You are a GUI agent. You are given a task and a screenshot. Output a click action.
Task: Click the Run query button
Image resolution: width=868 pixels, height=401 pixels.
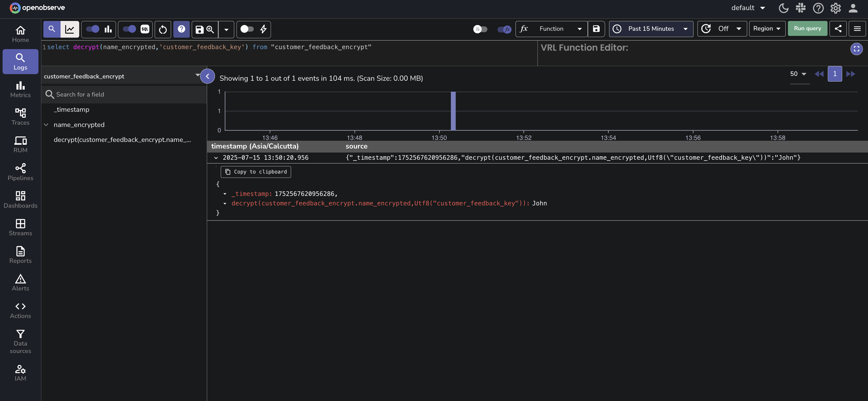807,29
